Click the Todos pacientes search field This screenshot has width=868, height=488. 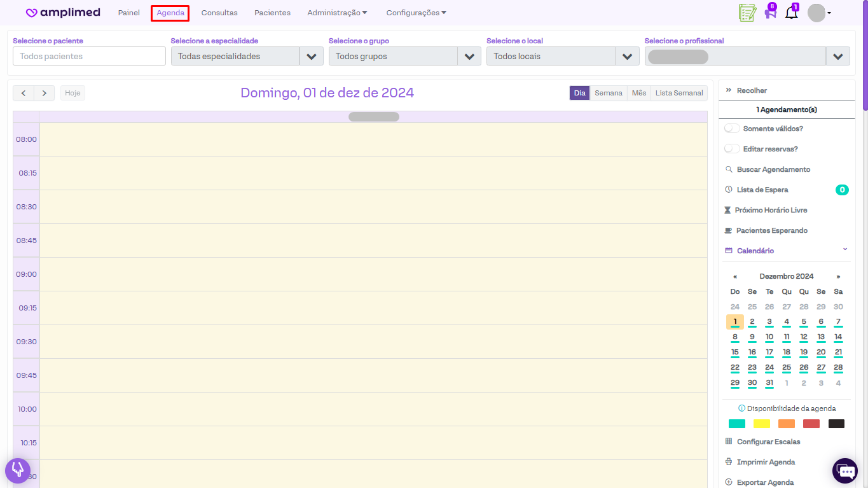[89, 56]
